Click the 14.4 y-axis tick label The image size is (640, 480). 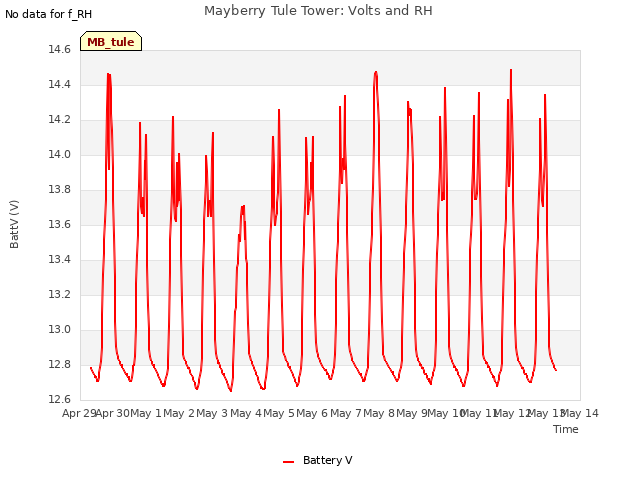[59, 84]
